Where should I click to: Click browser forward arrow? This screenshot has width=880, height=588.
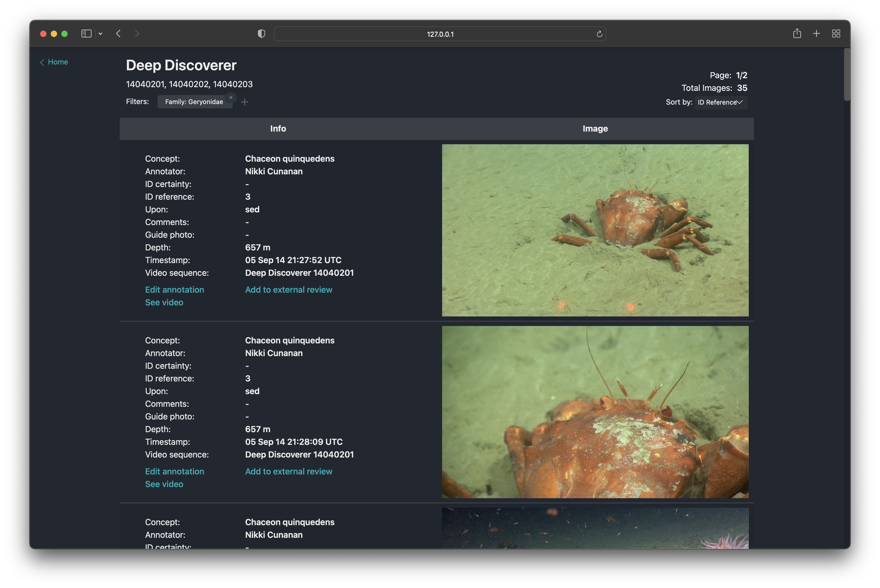(x=137, y=34)
